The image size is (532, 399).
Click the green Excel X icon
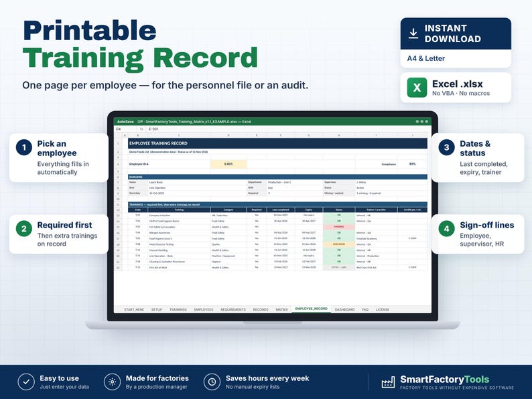[417, 88]
